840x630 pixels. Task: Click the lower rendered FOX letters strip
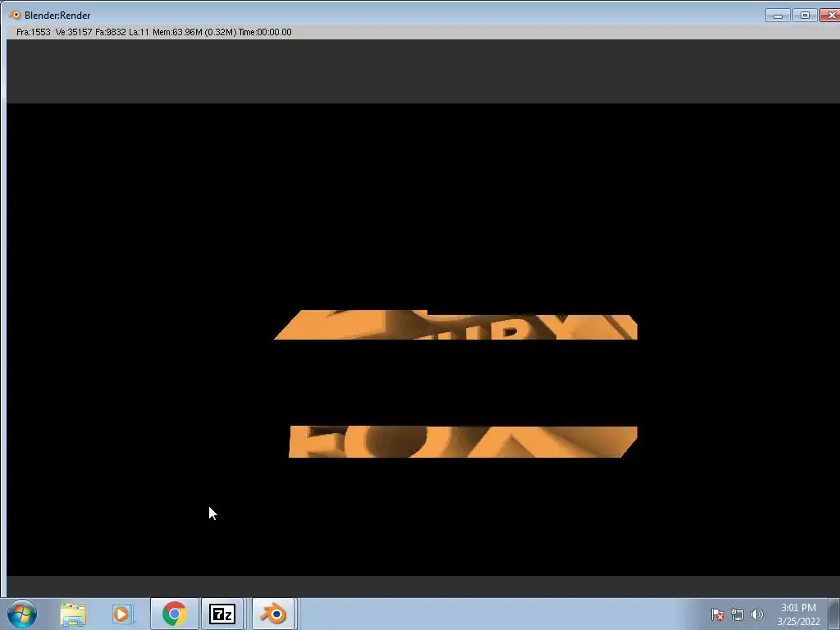[463, 442]
